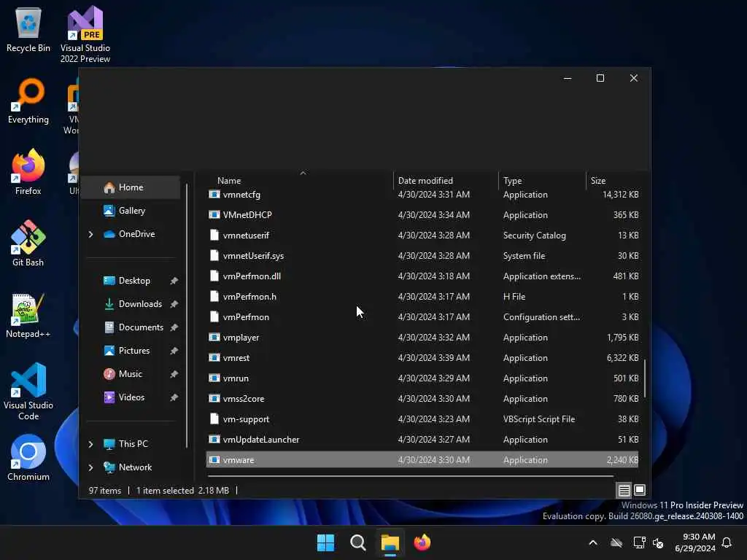Click the vm-support script file icon

pos(214,419)
